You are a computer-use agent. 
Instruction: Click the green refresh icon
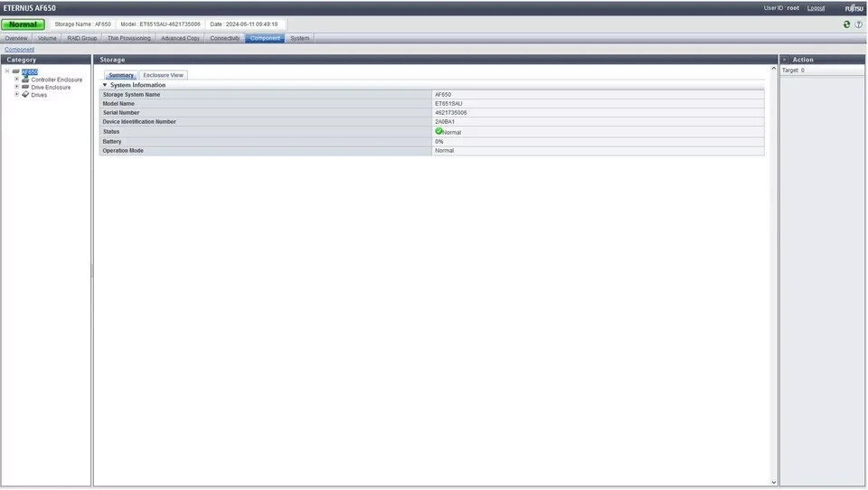pyautogui.click(x=846, y=24)
